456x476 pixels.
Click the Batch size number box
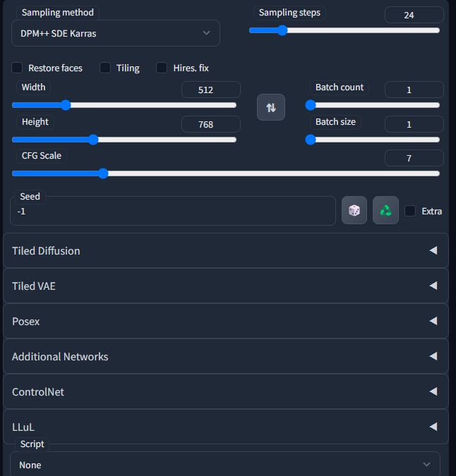tap(414, 124)
